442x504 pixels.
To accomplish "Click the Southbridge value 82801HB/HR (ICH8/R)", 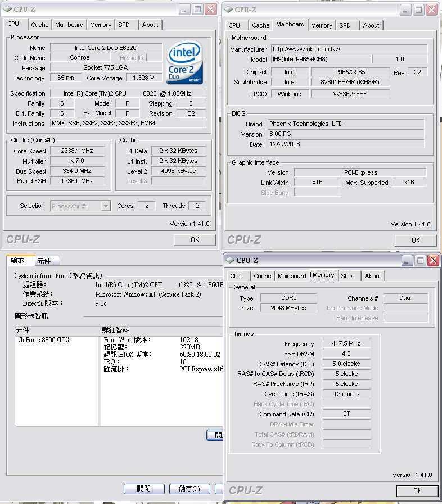I will tap(350, 82).
